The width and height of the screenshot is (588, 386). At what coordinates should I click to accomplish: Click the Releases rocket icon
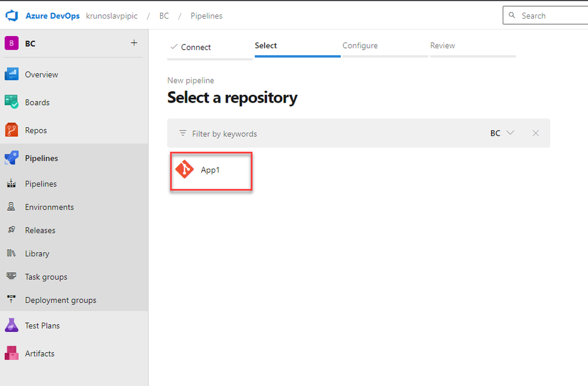(x=11, y=230)
